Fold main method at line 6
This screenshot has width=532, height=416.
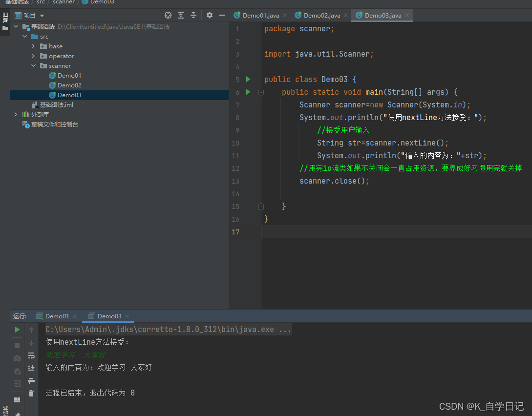[x=261, y=92]
